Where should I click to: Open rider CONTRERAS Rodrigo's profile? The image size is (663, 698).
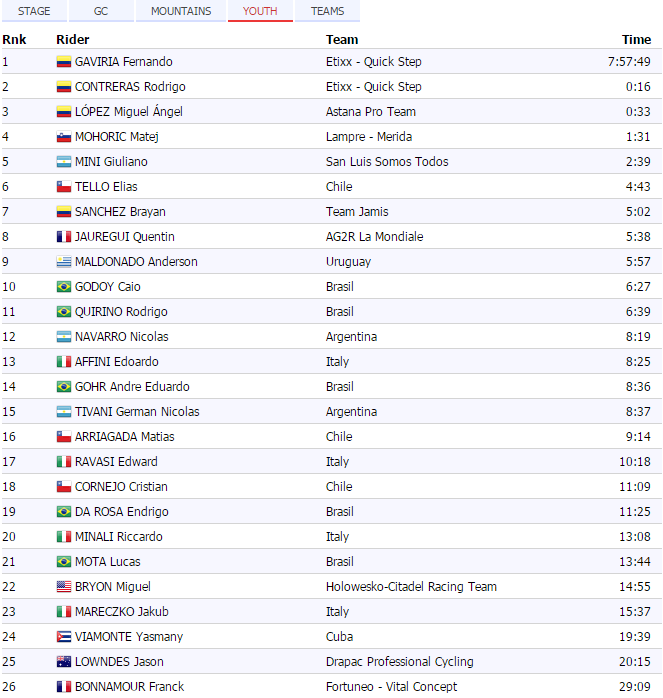(130, 87)
